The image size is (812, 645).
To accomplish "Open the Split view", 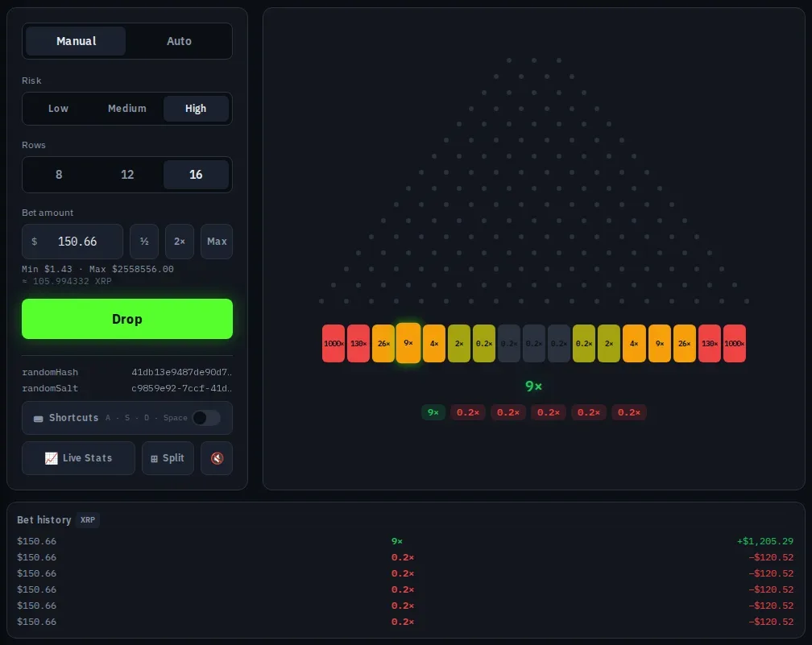I will pos(168,458).
